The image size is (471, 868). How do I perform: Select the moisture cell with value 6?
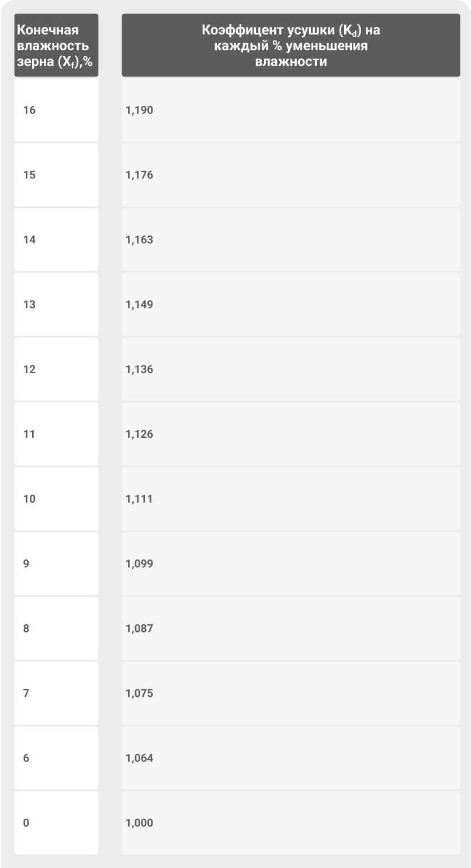56,758
